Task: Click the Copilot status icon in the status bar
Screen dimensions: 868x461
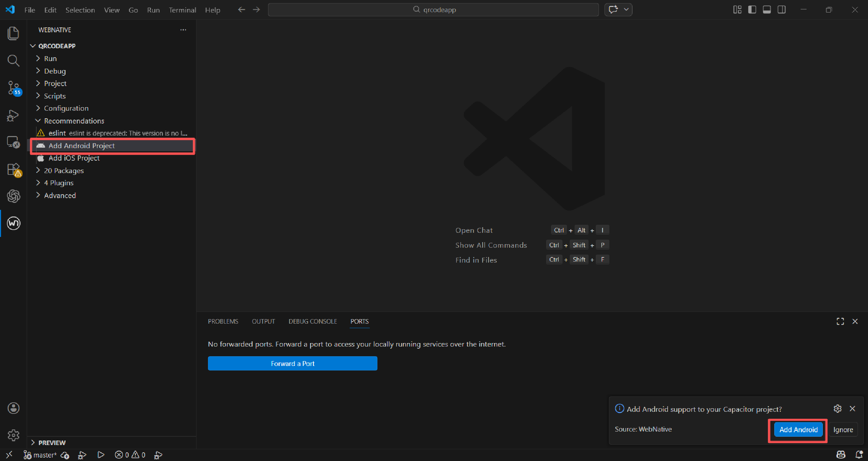Action: [x=841, y=455]
